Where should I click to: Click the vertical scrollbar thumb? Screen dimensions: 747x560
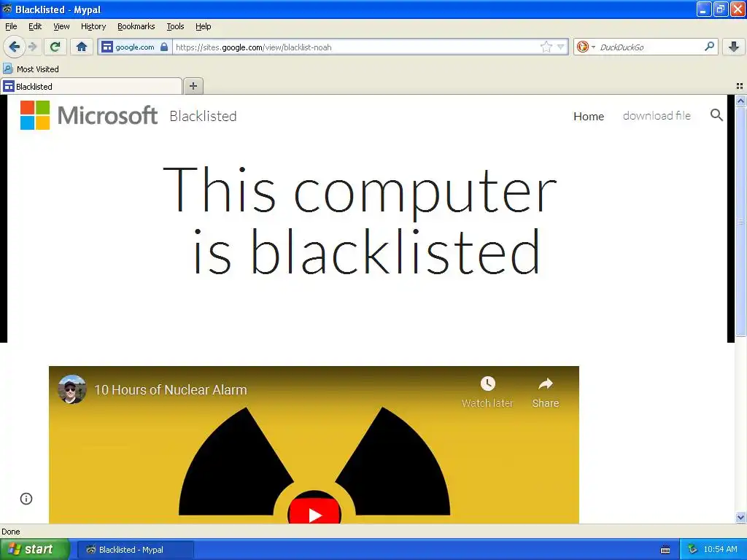[740, 222]
